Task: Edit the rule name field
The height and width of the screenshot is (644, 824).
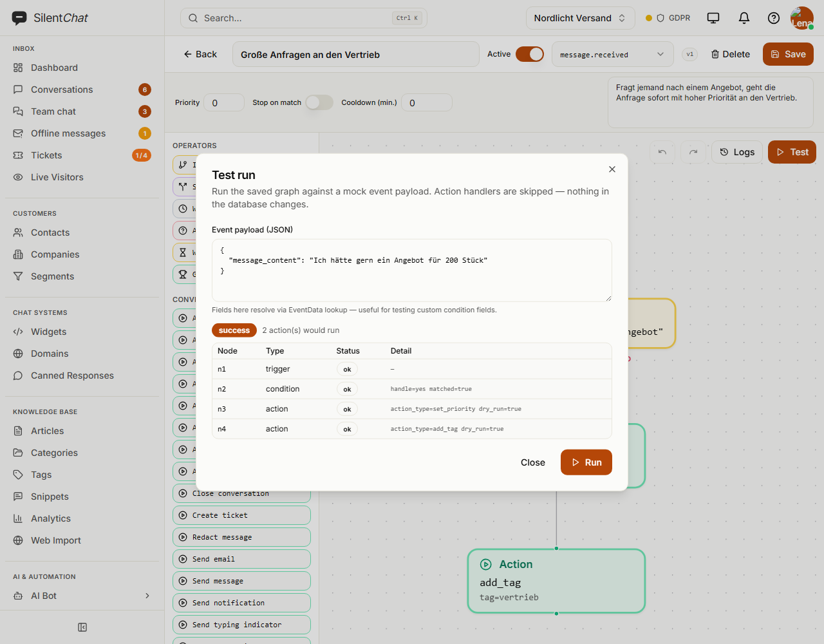Action: pyautogui.click(x=356, y=54)
